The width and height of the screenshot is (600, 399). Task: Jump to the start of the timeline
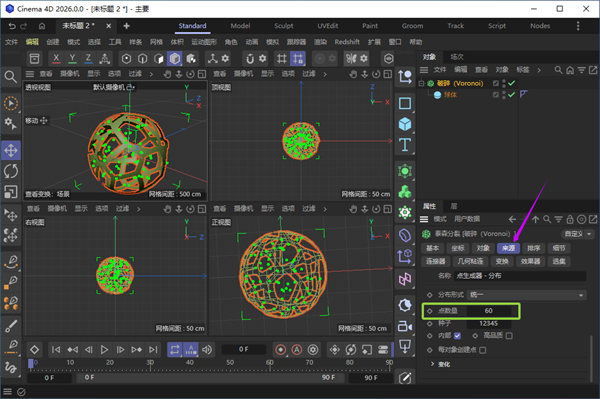pos(56,350)
